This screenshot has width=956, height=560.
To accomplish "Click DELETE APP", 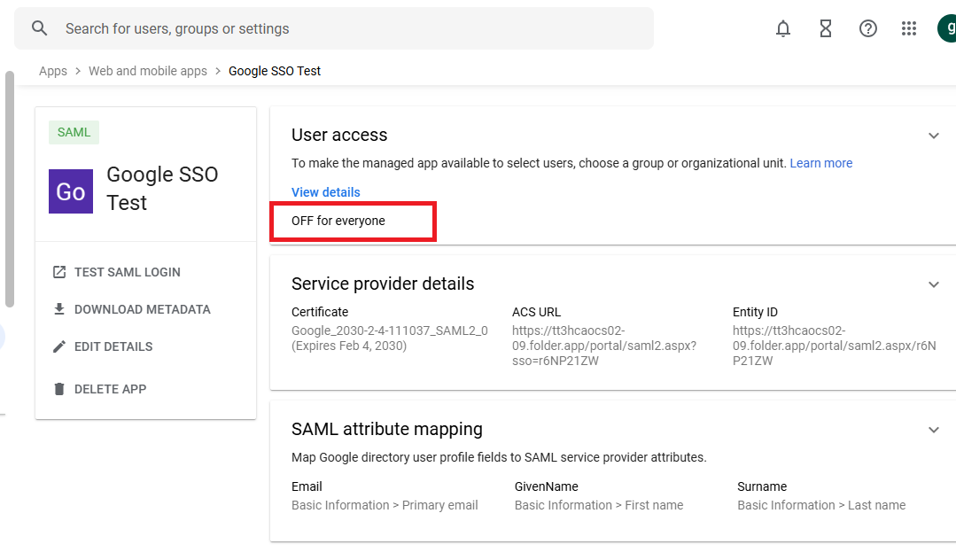I will point(111,389).
